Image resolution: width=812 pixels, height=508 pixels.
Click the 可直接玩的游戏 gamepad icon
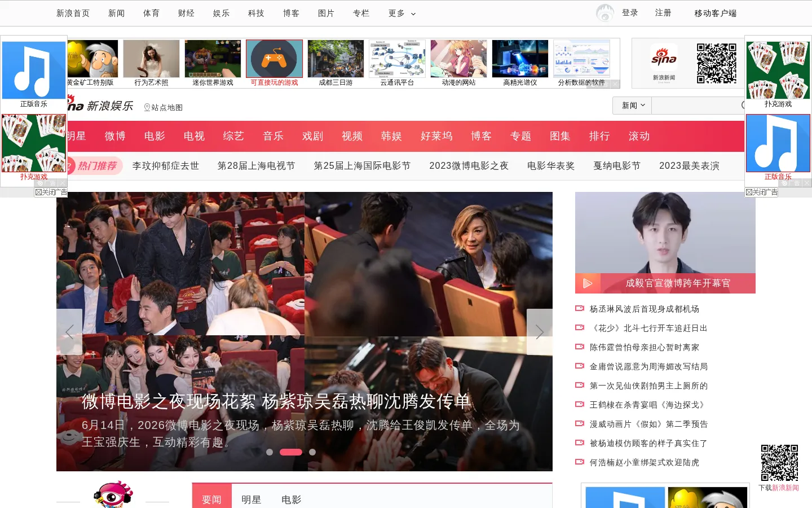click(x=274, y=59)
